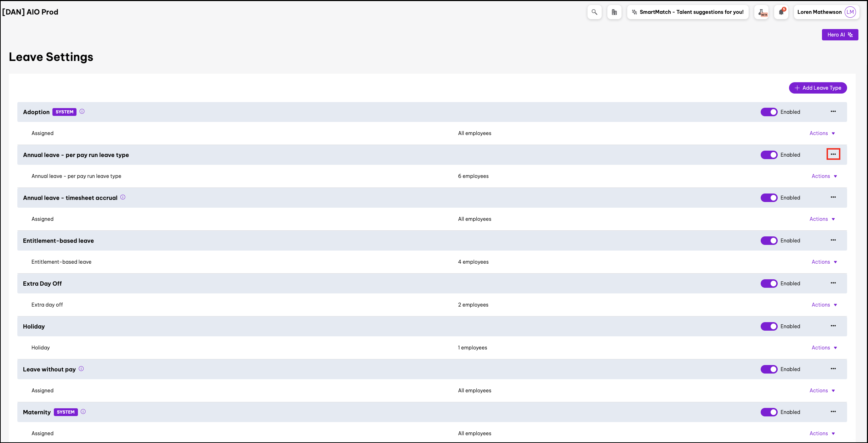
Task: Open SmartMatch talent suggestions
Action: point(687,12)
